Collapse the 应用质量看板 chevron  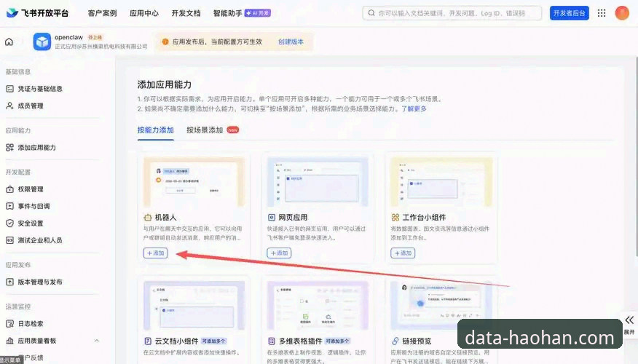[97, 341]
